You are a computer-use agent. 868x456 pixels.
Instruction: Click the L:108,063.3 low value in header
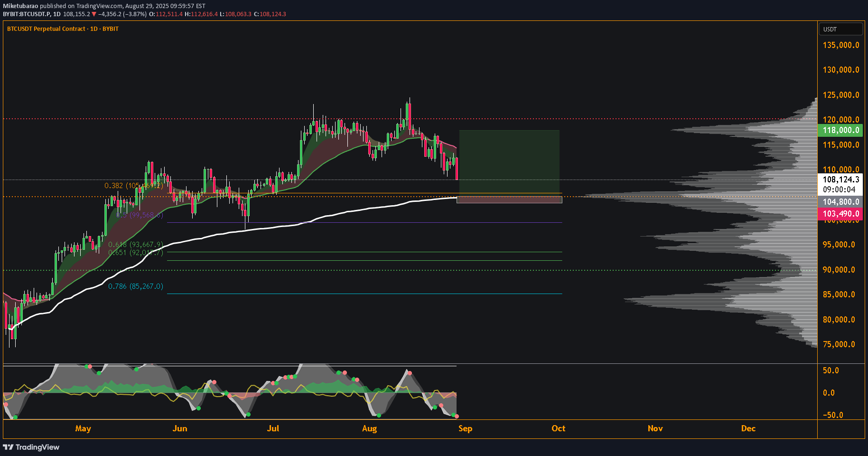point(236,14)
